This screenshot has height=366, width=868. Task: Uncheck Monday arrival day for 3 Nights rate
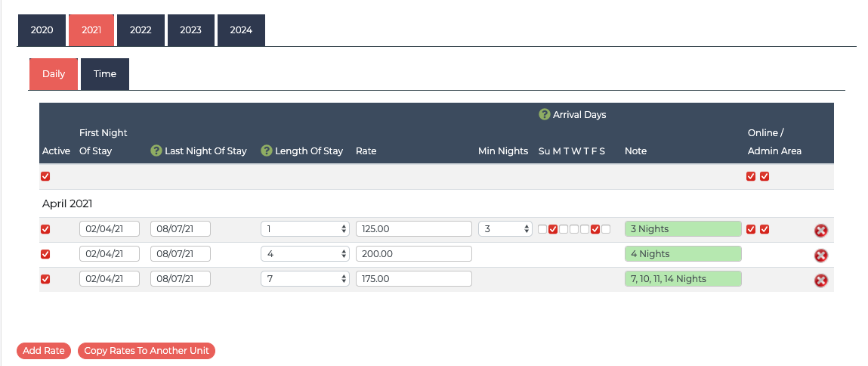(x=553, y=229)
